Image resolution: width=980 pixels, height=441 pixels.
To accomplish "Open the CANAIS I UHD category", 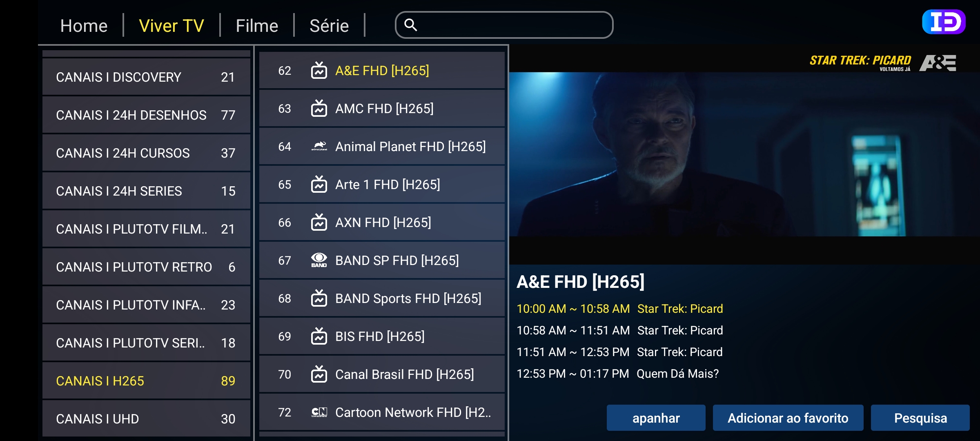I will tap(146, 419).
